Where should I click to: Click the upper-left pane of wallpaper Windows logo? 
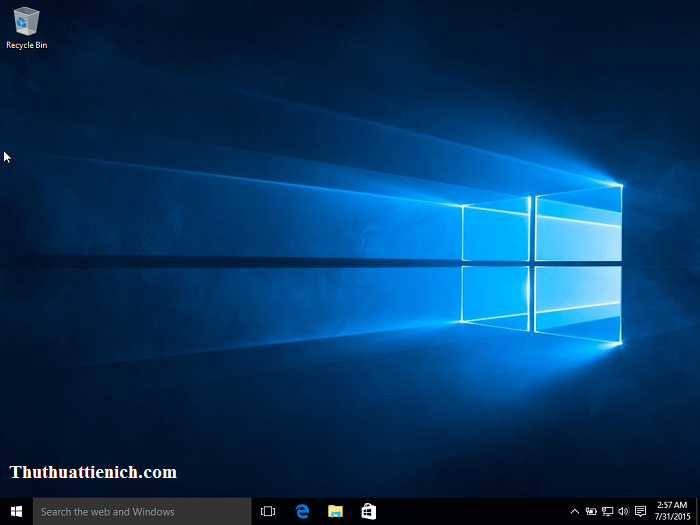(x=496, y=230)
